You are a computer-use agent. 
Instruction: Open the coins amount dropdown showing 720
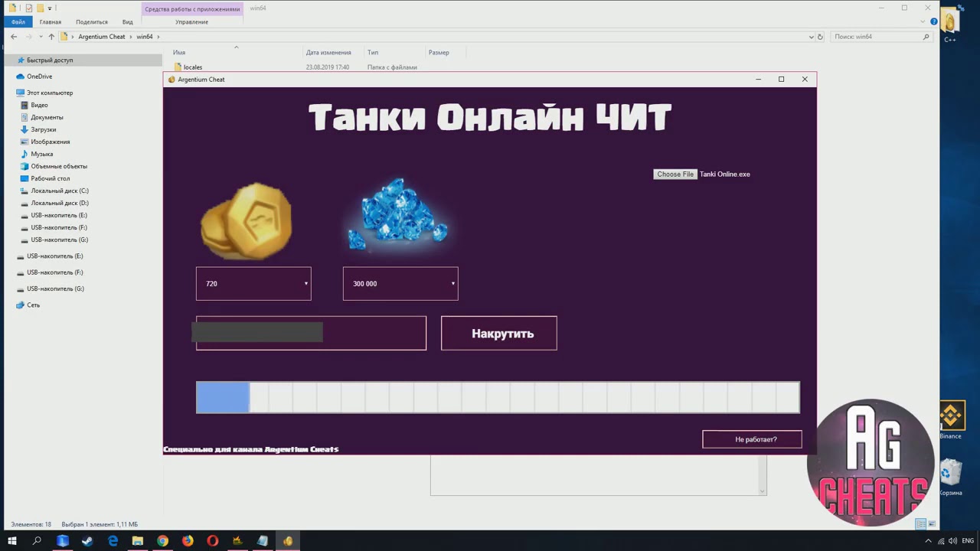pos(253,283)
